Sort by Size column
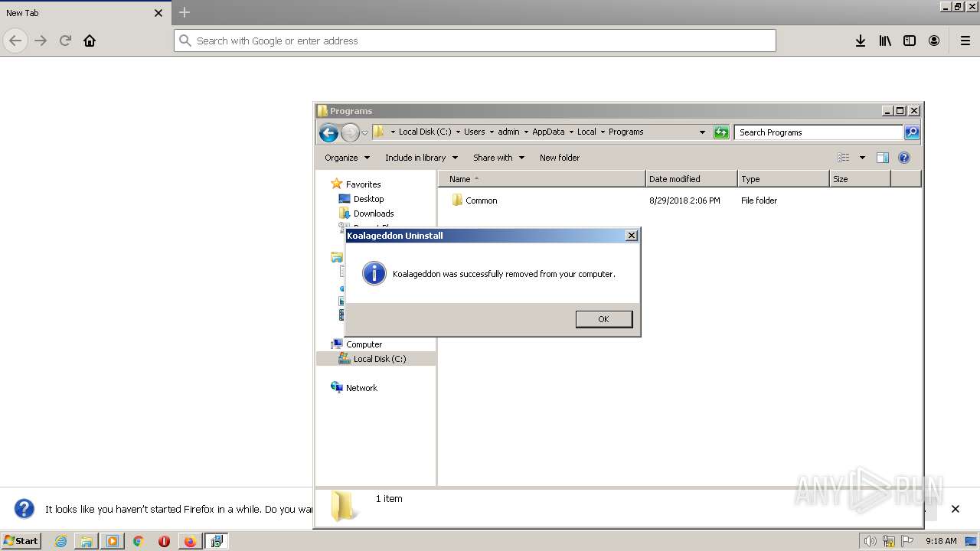Viewport: 980px width, 551px height. [x=860, y=179]
